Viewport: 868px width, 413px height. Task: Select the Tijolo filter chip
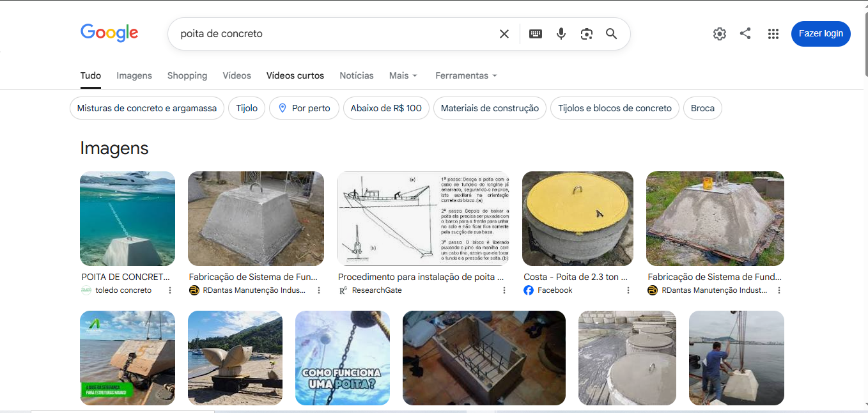[x=247, y=108]
